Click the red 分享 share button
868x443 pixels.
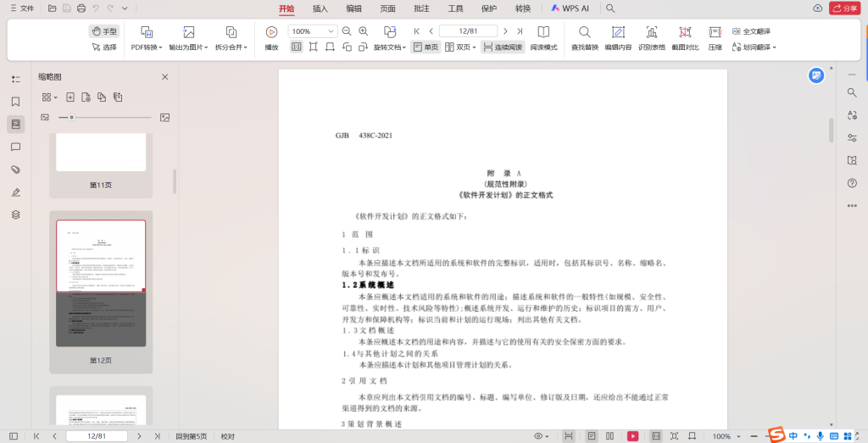(843, 8)
